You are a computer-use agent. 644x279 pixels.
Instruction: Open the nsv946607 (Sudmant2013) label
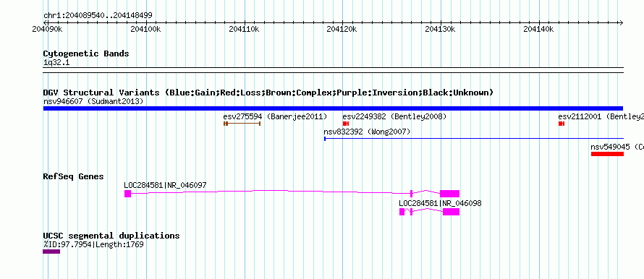click(93, 101)
